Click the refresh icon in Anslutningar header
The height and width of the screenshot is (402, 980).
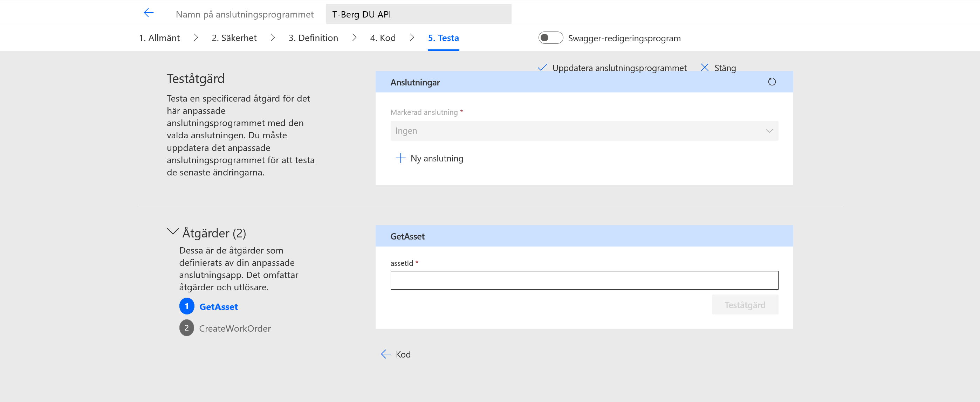[772, 82]
